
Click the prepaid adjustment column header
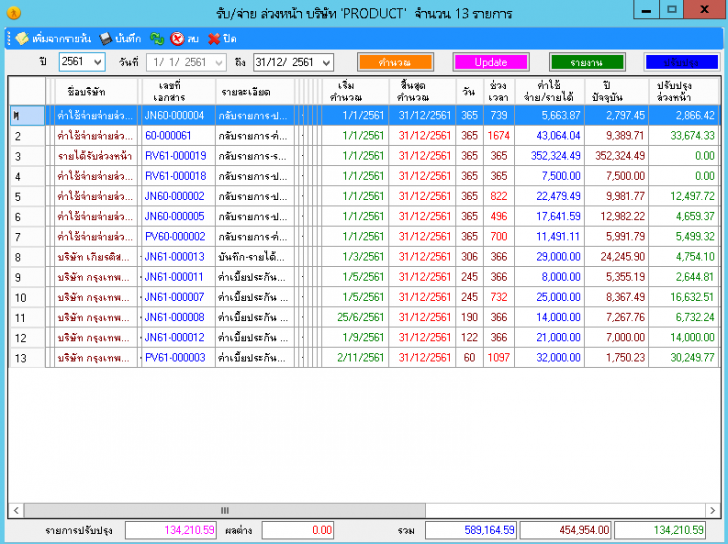point(684,91)
